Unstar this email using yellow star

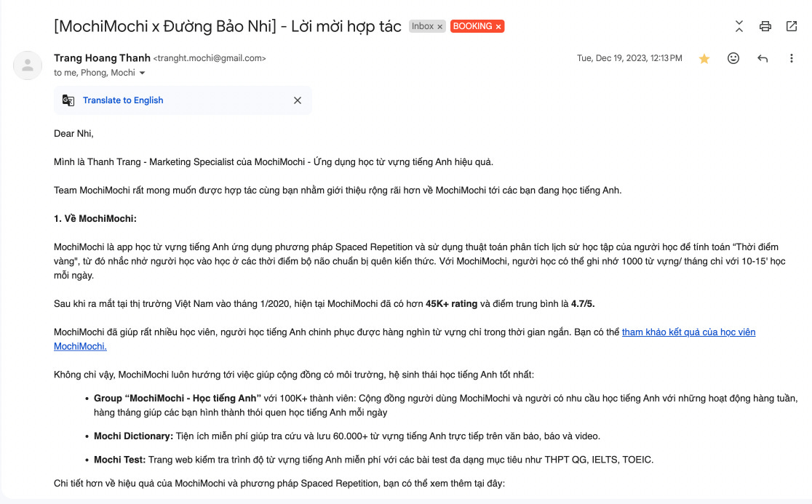(x=704, y=58)
